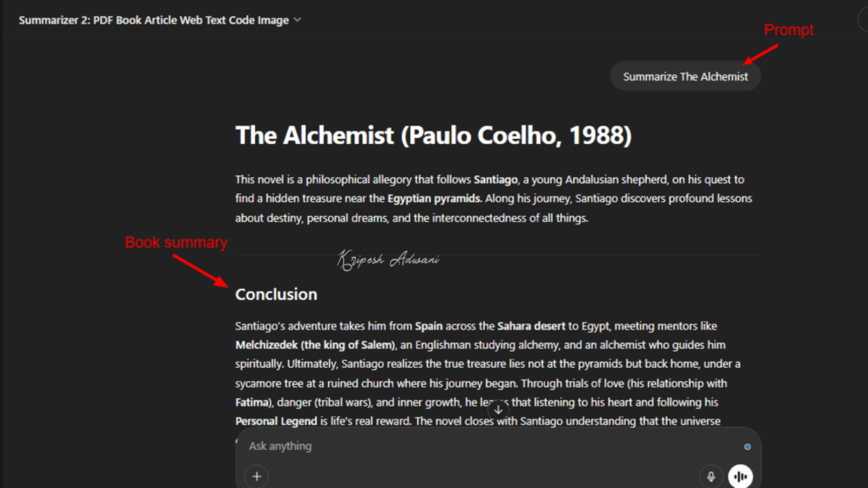Screen dimensions: 868x488
Task: Click the red arrow beside Conclusion heading
Action: (x=200, y=269)
